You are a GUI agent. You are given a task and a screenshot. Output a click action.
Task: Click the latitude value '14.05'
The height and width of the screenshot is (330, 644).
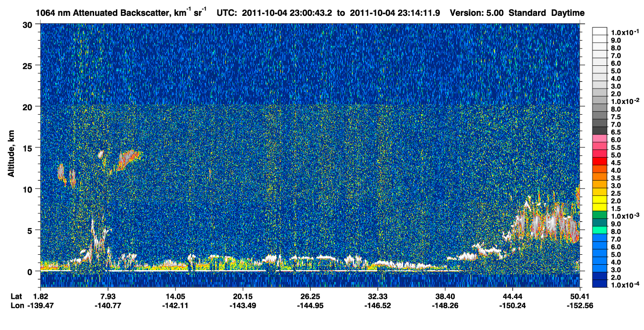[x=175, y=296]
